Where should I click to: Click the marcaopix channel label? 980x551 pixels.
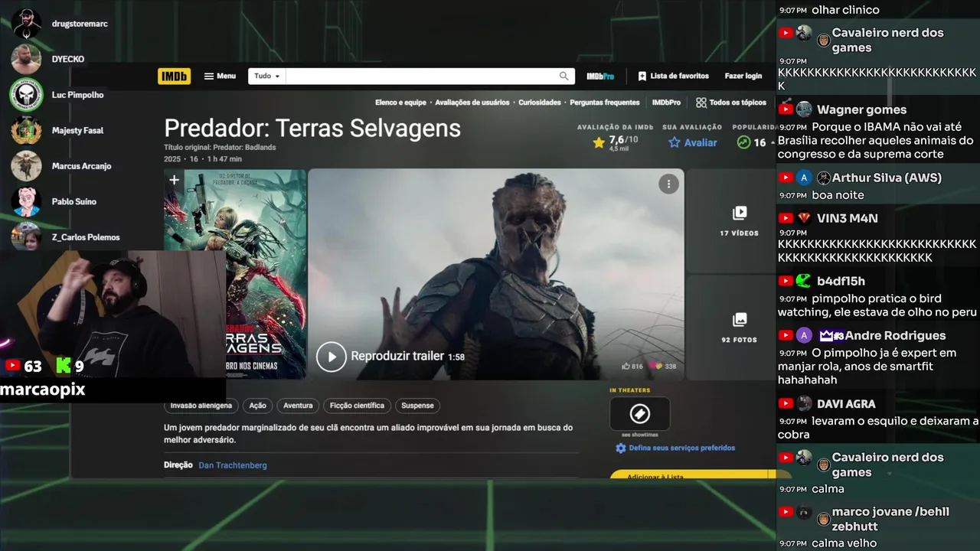[x=42, y=390]
